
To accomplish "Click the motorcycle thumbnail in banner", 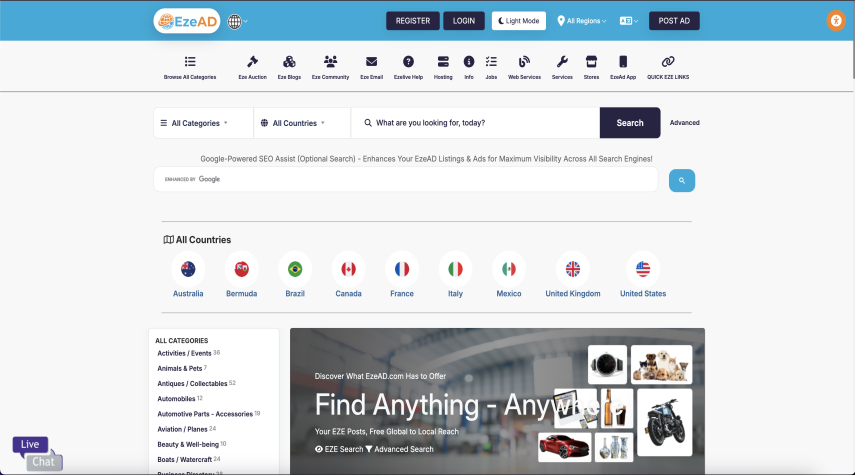I will [664, 423].
